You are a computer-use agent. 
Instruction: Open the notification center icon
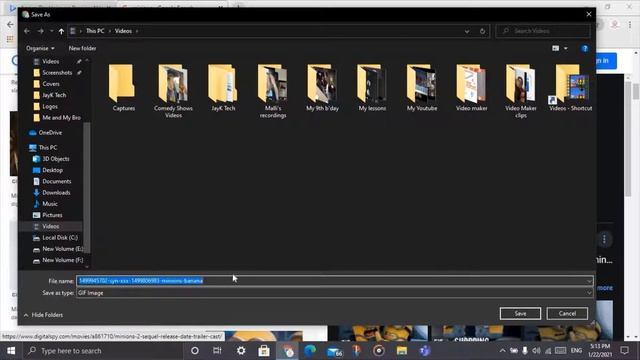click(624, 351)
